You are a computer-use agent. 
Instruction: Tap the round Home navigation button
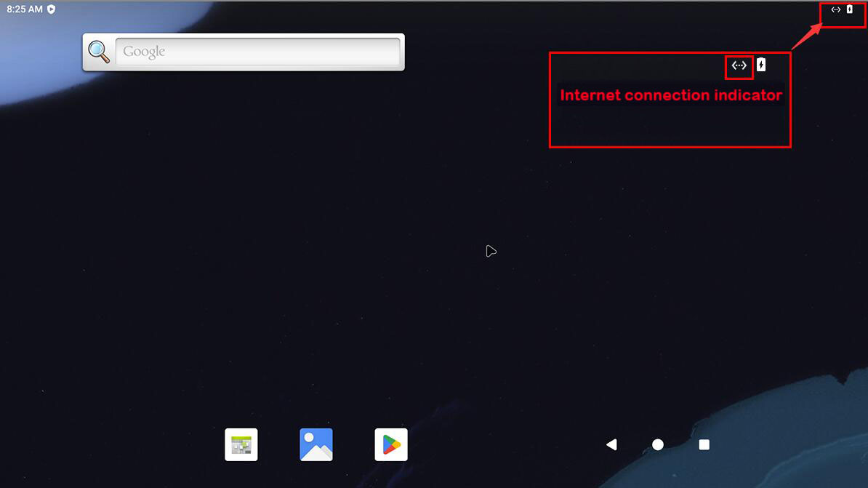click(x=658, y=444)
